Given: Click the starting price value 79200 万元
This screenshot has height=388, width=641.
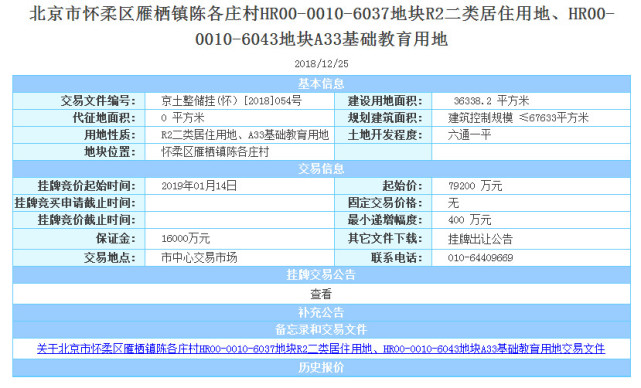Looking at the screenshot, I should tap(475, 186).
